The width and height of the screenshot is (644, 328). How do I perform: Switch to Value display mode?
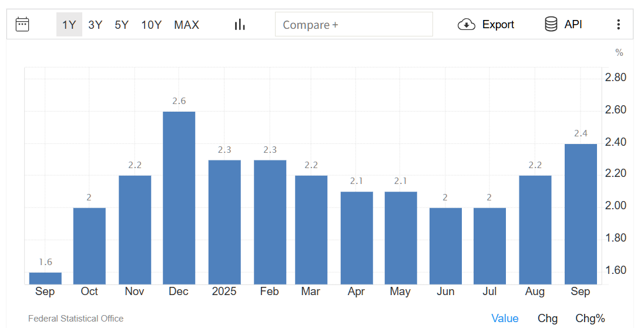click(505, 318)
